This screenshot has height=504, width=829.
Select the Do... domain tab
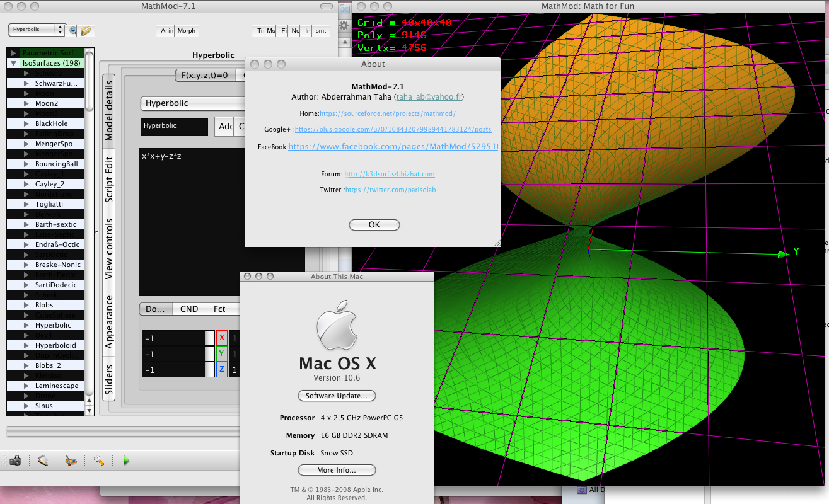click(156, 309)
